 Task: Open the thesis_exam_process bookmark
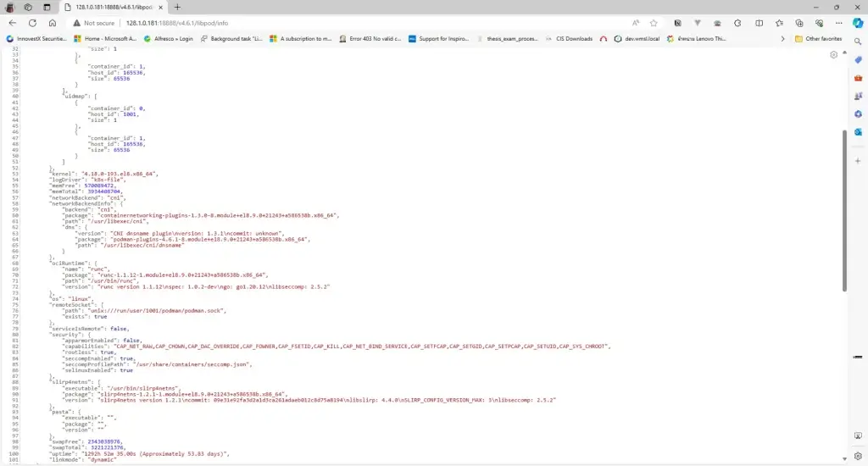507,39
